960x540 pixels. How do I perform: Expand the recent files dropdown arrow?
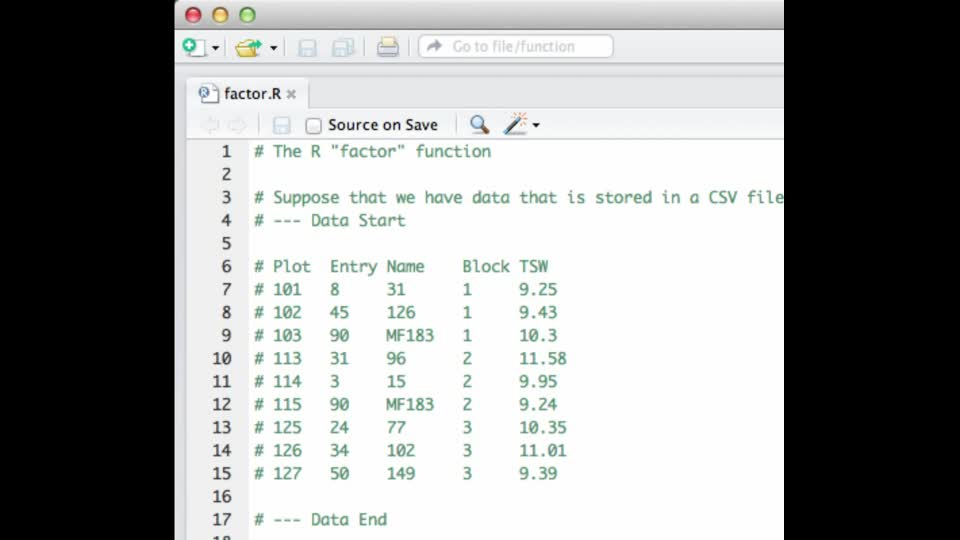[274, 48]
